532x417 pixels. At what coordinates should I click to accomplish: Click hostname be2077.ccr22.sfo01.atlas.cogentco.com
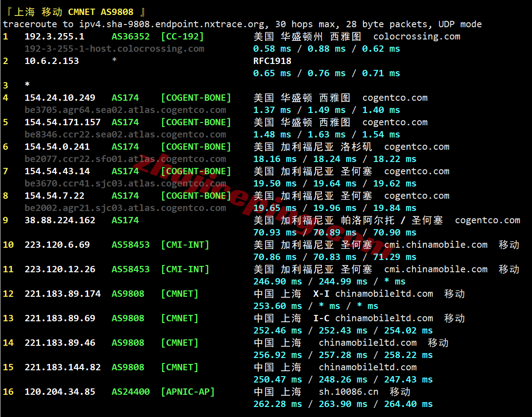tap(125, 159)
